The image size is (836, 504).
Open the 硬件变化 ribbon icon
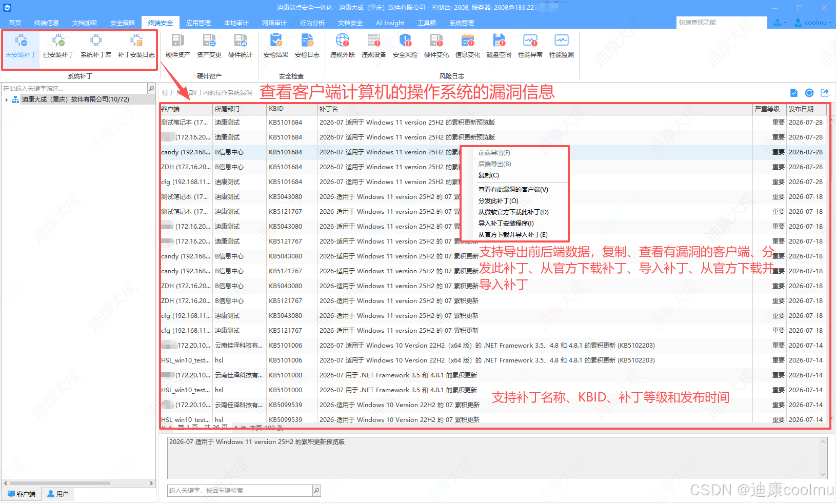pos(436,46)
